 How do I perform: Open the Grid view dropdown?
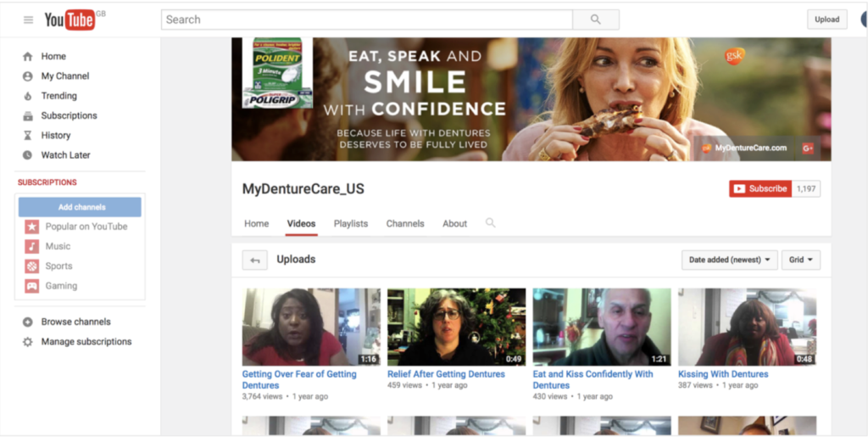coord(800,260)
